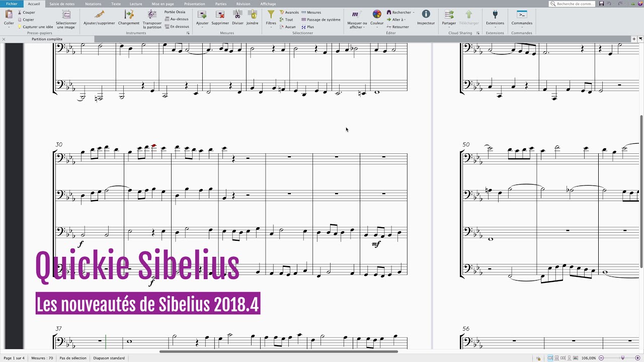Open the Couleur dropdown arrow
This screenshot has width=644, height=362.
coord(377,27)
